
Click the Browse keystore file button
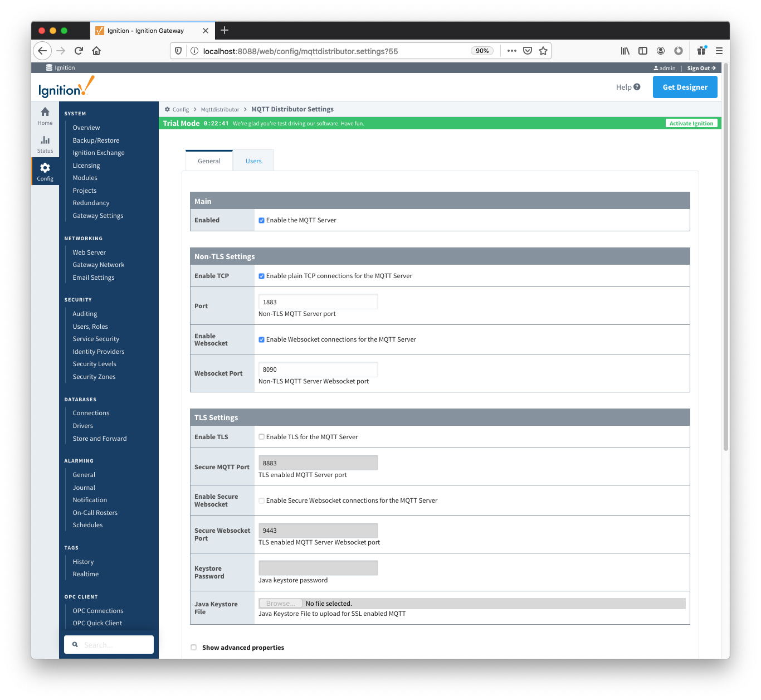click(280, 604)
